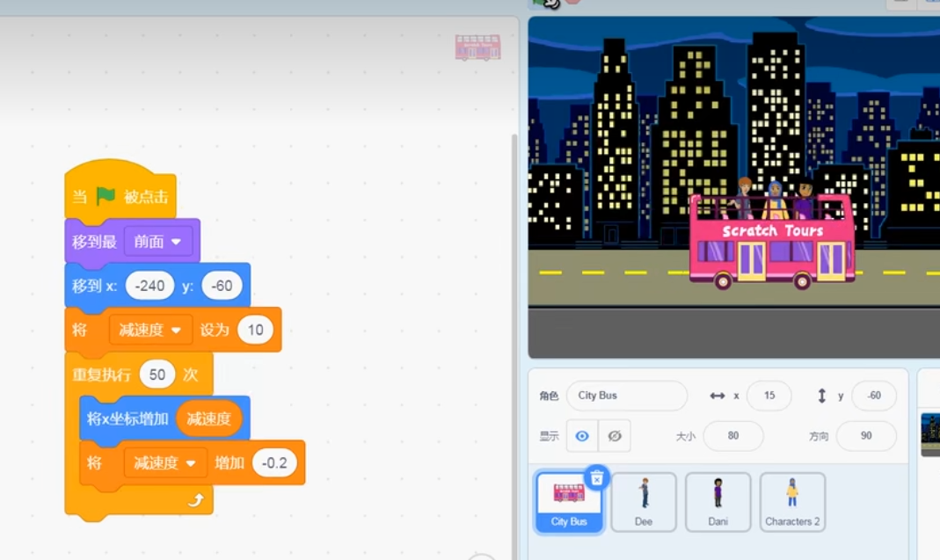Edit the value 10 in 设为 block
940x560 pixels.
pyautogui.click(x=255, y=330)
